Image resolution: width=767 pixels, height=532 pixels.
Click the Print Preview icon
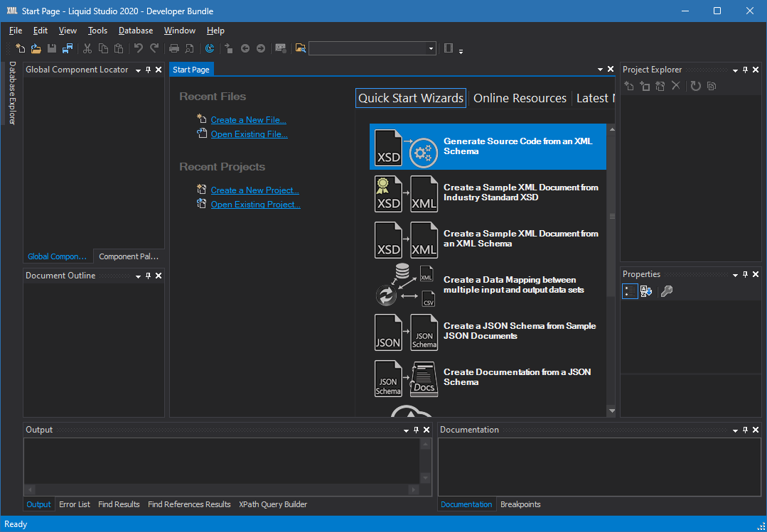click(189, 48)
